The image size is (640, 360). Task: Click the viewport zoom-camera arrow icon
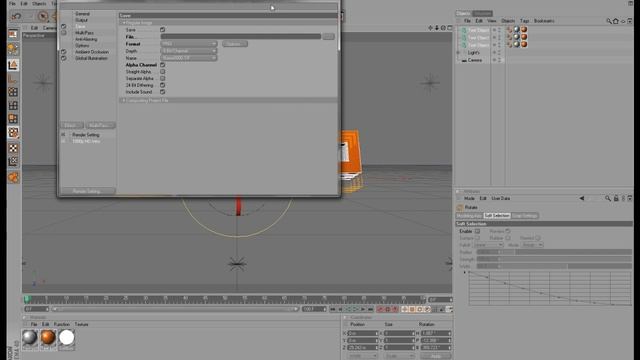(x=437, y=28)
